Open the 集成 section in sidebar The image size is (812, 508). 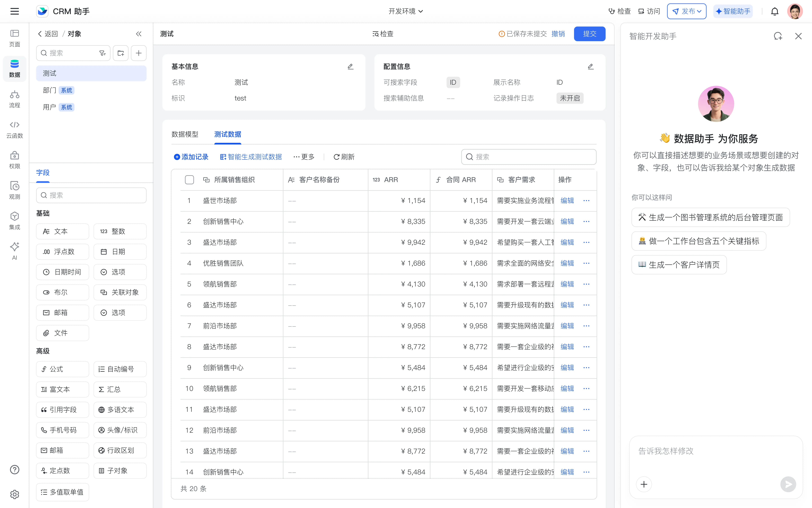click(14, 221)
